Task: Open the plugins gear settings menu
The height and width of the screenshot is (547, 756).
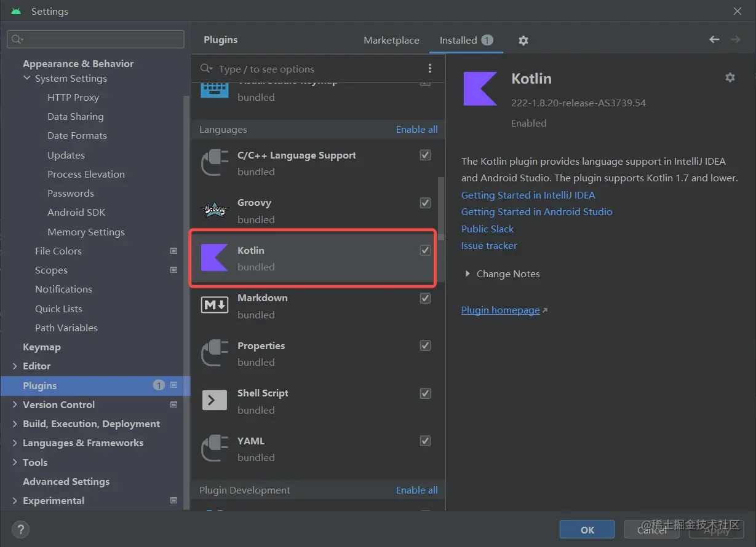Action: coord(523,40)
